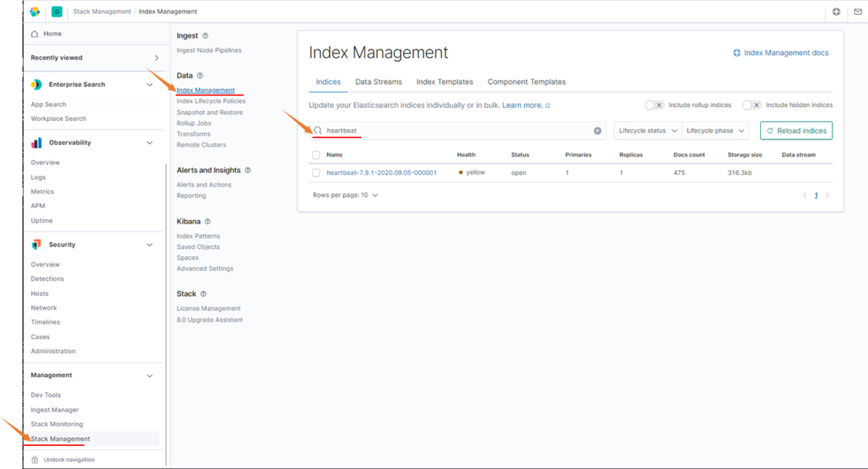Click the Stack help question icon
The width and height of the screenshot is (868, 469).
(203, 294)
